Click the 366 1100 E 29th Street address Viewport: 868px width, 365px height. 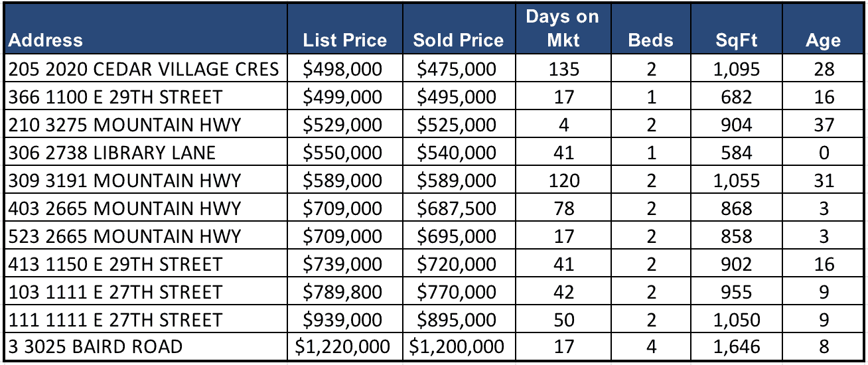114,97
